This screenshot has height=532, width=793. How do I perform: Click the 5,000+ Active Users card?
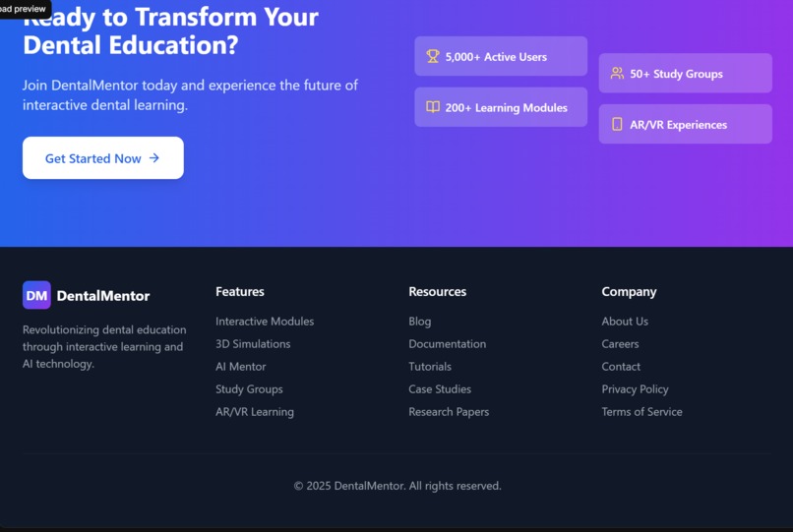[x=501, y=56]
